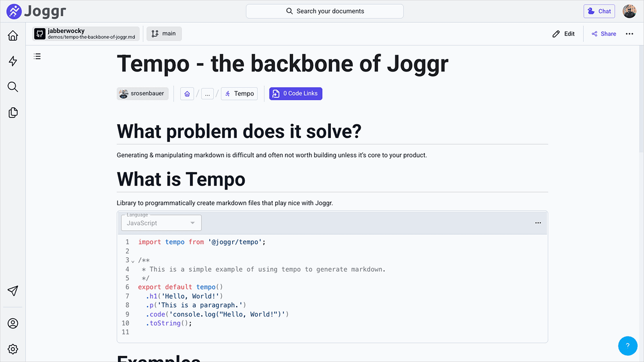Image resolution: width=644 pixels, height=362 pixels.
Task: Open the code block options menu
Action: tap(538, 223)
